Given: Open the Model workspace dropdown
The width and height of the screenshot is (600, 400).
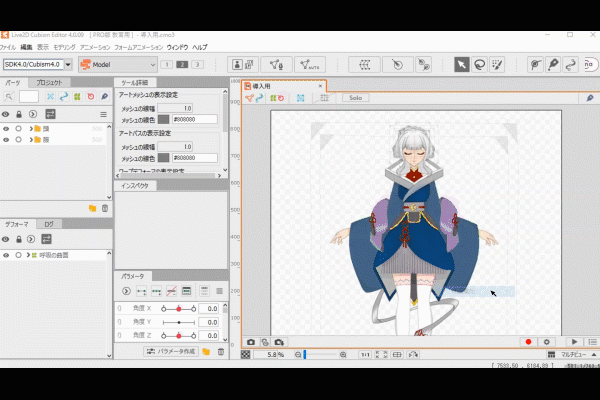Looking at the screenshot, I should click(x=118, y=65).
